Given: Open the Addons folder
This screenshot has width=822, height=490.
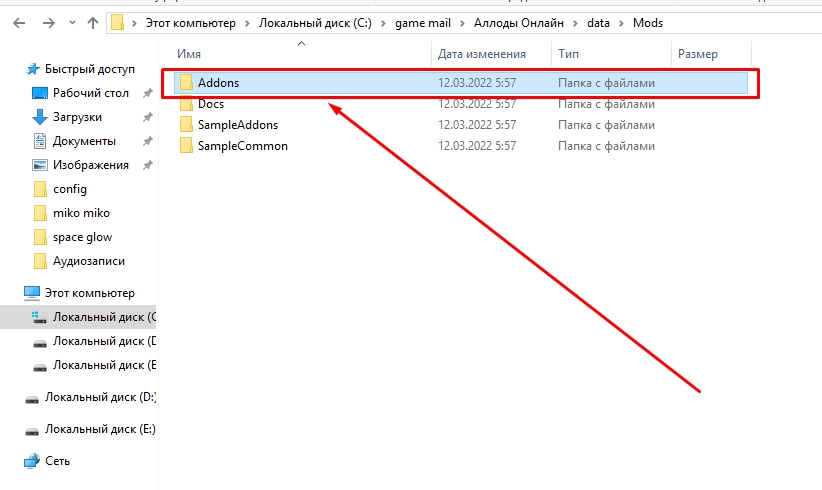Looking at the screenshot, I should (218, 83).
